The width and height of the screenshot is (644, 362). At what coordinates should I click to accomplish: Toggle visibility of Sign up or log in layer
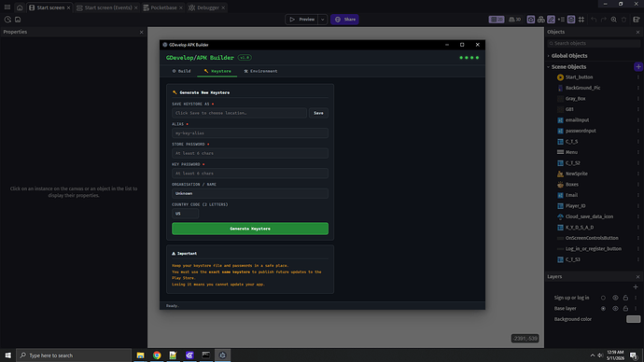[615, 298]
